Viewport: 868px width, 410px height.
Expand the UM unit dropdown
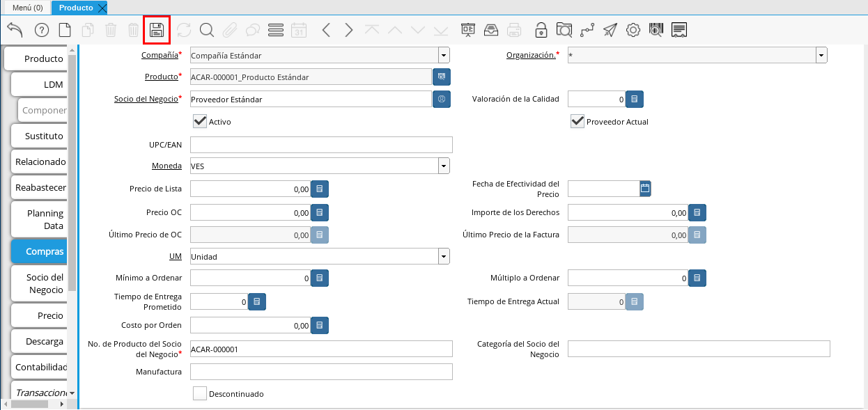click(x=443, y=256)
